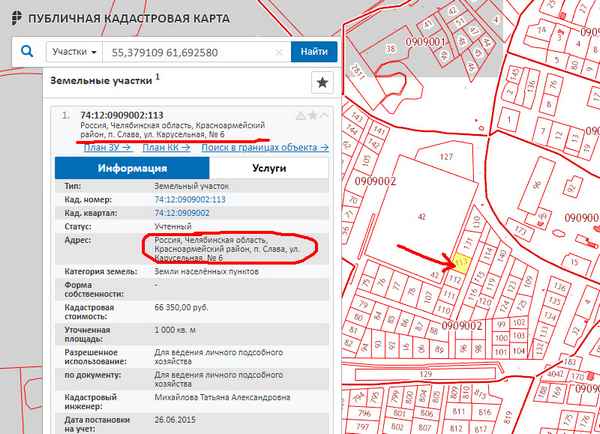This screenshot has width=600, height=434.
Task: Open cadastral quarter link 74:12:0909002
Action: point(181,213)
